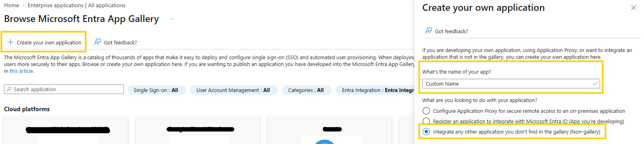Open the 'this article' link

22,71
